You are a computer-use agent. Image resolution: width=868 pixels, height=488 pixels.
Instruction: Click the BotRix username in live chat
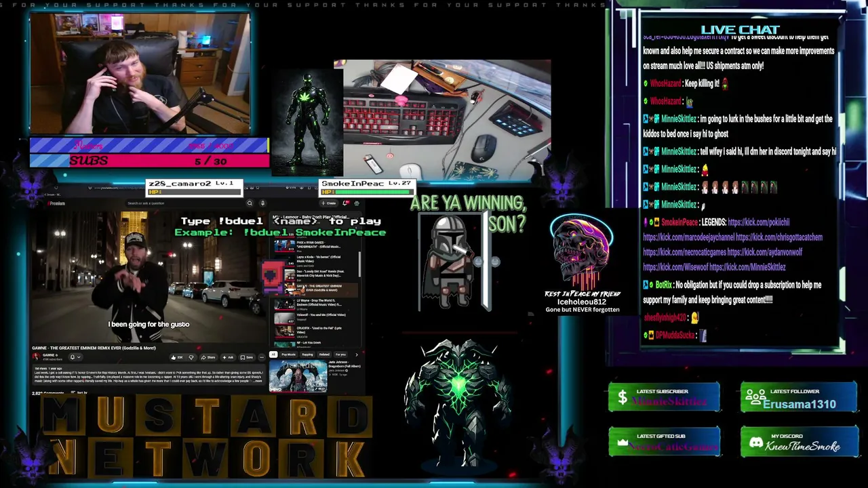[x=663, y=285]
